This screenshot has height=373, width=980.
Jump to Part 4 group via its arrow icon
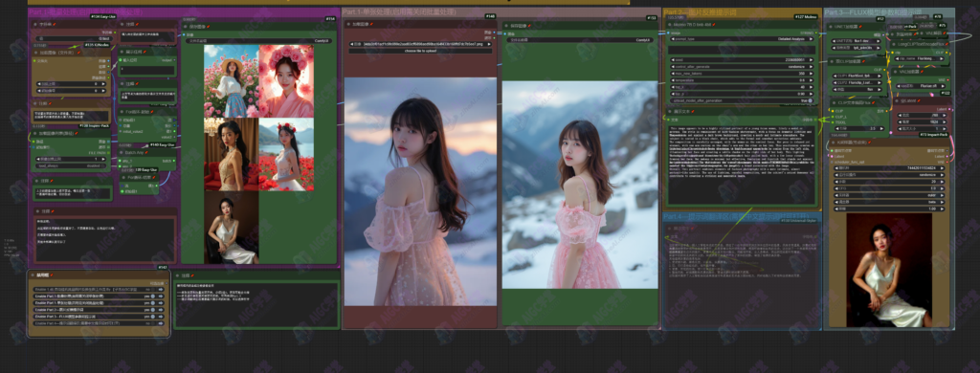pyautogui.click(x=161, y=323)
